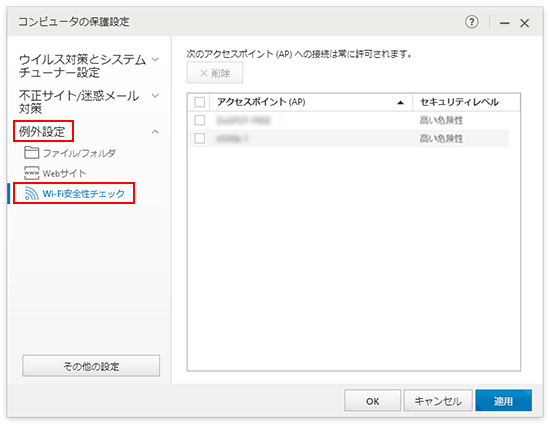Image resolution: width=550 pixels, height=430 pixels.
Task: Click the www icon for Webサイト
Action: pos(31,173)
